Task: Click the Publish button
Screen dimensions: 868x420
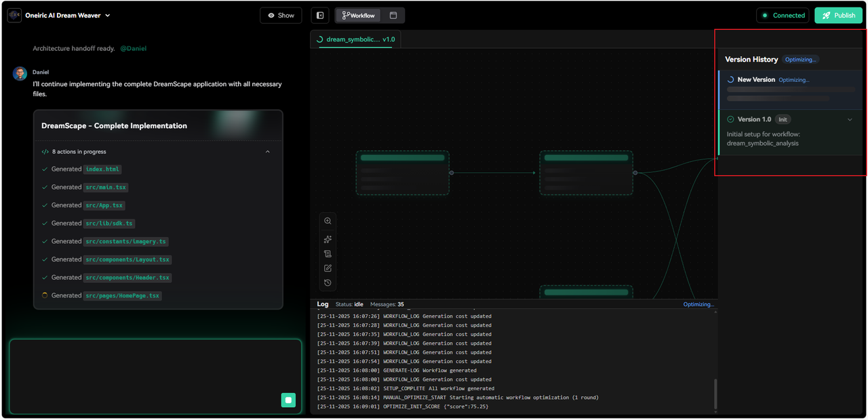Action: pyautogui.click(x=838, y=16)
